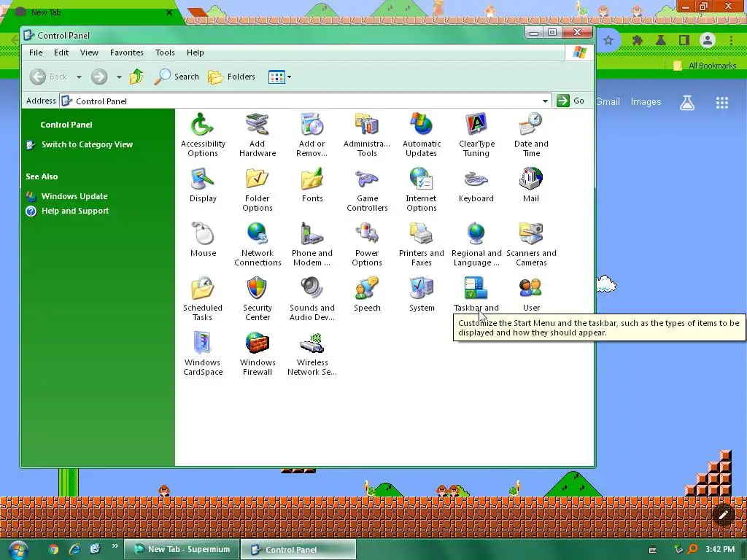Open the Help menu
Viewport: 747px width, 560px height.
coord(195,52)
